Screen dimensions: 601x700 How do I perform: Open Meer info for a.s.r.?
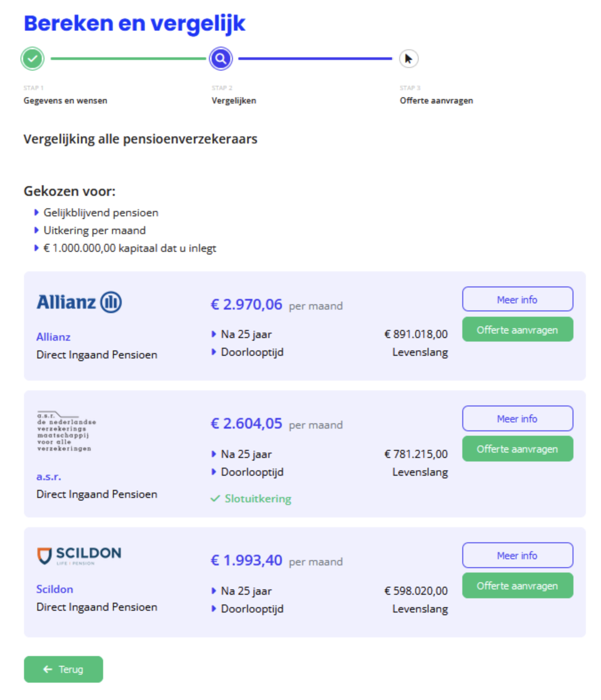point(517,418)
